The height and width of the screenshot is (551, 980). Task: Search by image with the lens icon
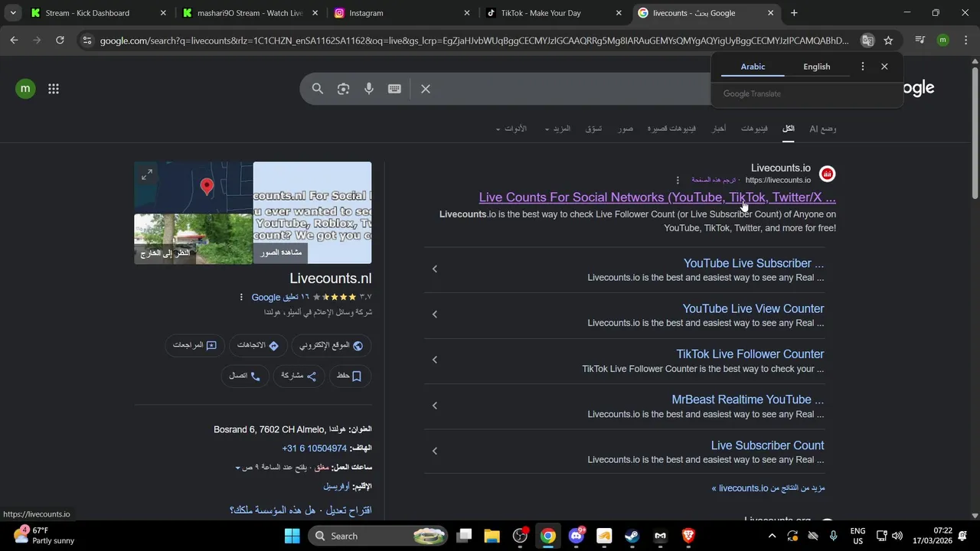[344, 89]
